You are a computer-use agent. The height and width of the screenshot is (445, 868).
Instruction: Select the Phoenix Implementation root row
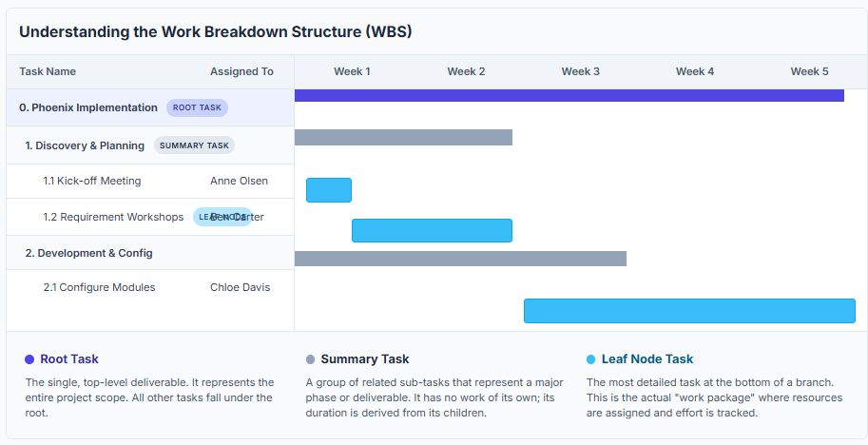[x=88, y=107]
